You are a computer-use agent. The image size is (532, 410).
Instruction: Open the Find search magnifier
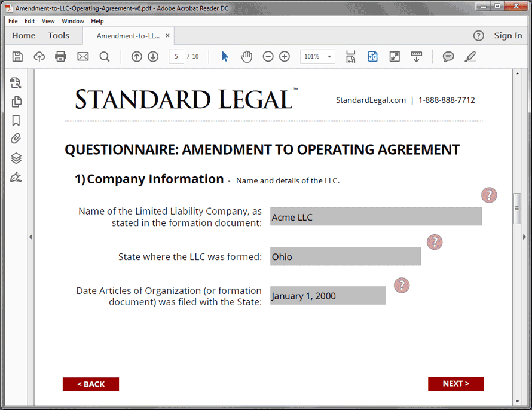(x=105, y=56)
